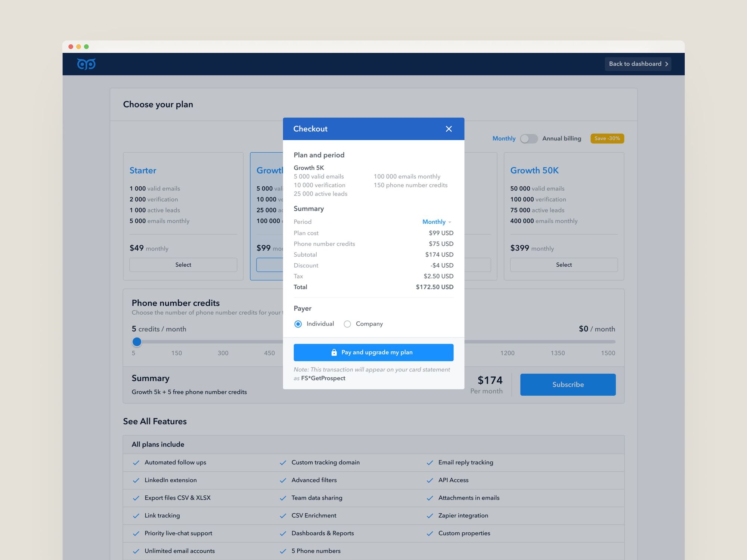Click the owl logo icon
Screen dimensions: 747x560
point(86,64)
